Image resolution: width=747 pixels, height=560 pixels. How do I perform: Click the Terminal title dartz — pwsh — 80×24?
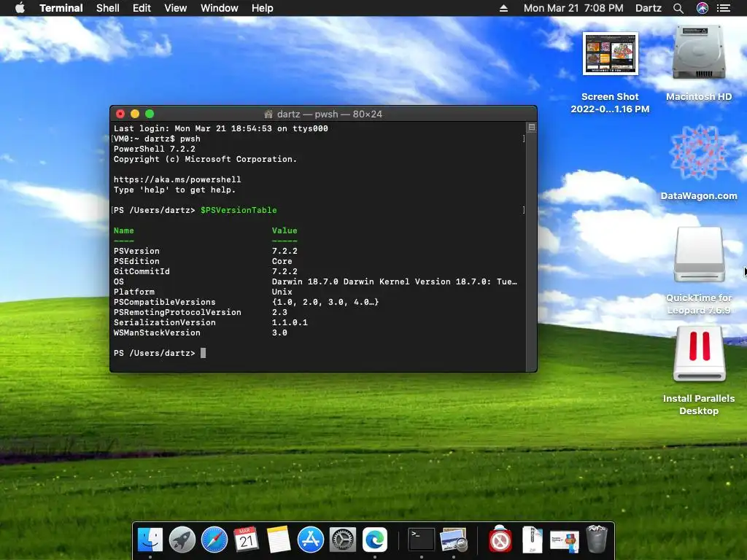(x=330, y=114)
